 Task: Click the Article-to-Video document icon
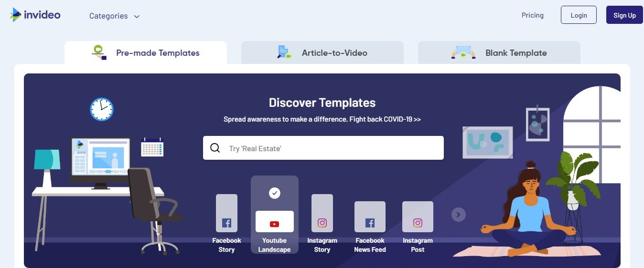click(x=284, y=52)
